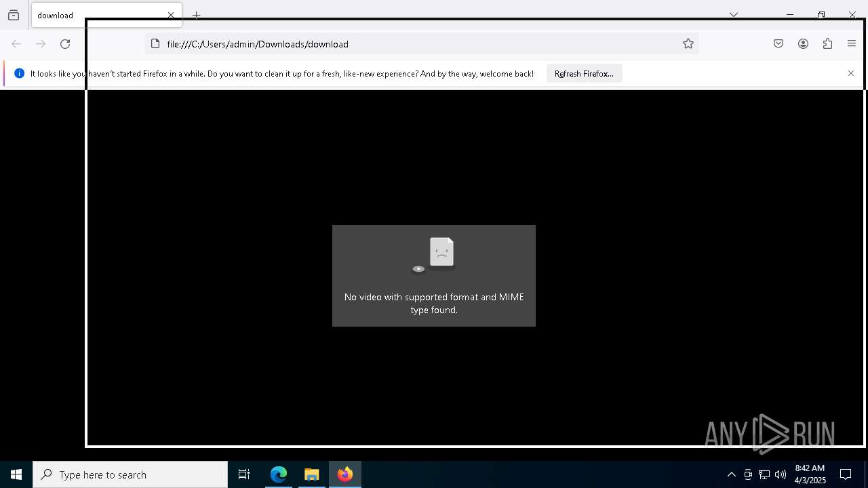Image resolution: width=868 pixels, height=488 pixels.
Task: Open the Extensions puzzle icon
Action: [827, 44]
